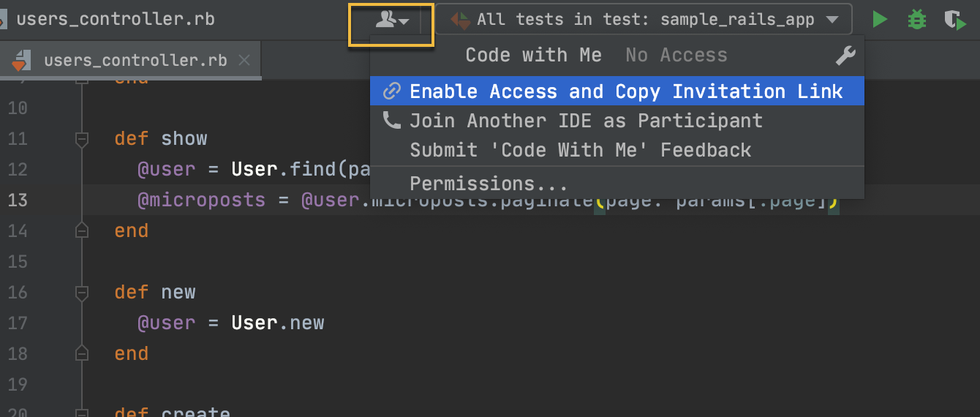Click the link icon beside Enable Access

[393, 91]
